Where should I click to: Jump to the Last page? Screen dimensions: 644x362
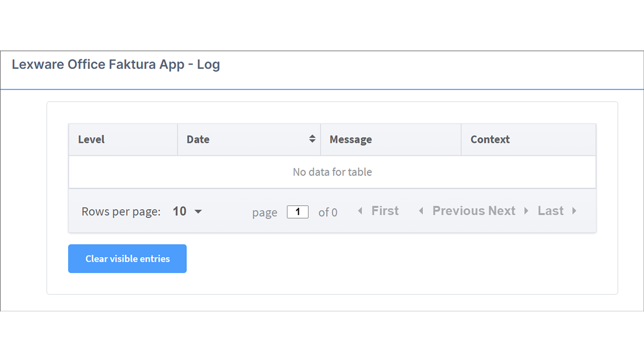point(550,211)
